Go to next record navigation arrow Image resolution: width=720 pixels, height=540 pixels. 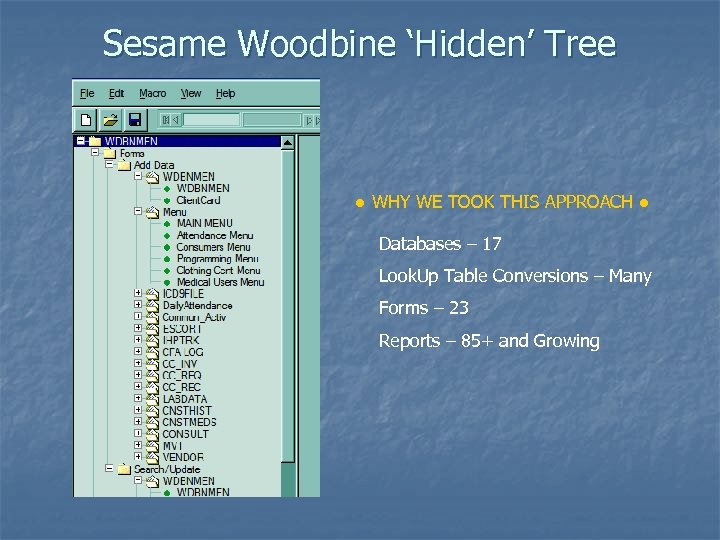[309, 120]
